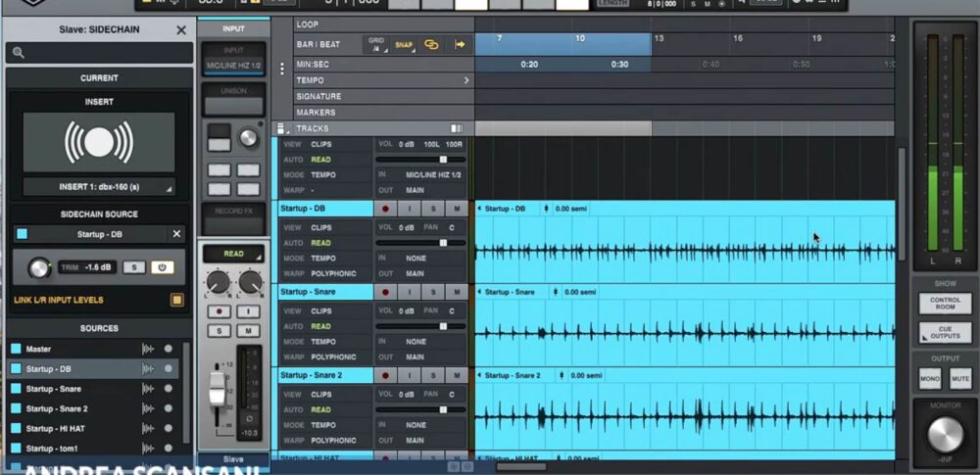Adjust the sidechain TRIM knob
The width and height of the screenshot is (980, 475).
click(x=40, y=267)
